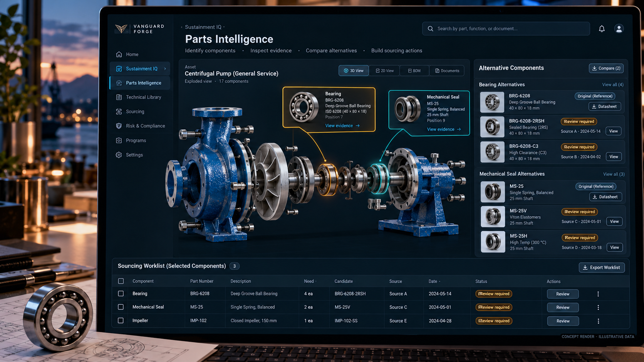644x362 pixels.
Task: Expand View all (4) bearing alternatives
Action: coord(612,85)
